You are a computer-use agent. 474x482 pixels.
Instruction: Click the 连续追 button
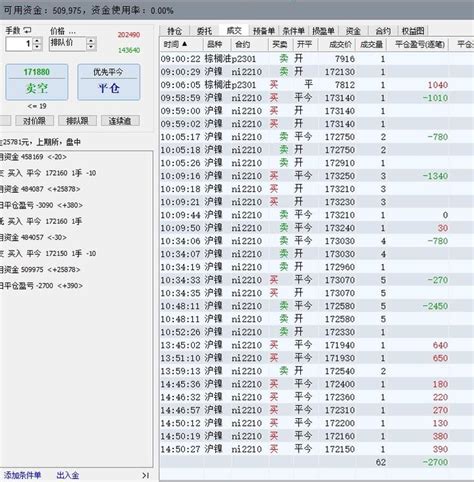120,121
